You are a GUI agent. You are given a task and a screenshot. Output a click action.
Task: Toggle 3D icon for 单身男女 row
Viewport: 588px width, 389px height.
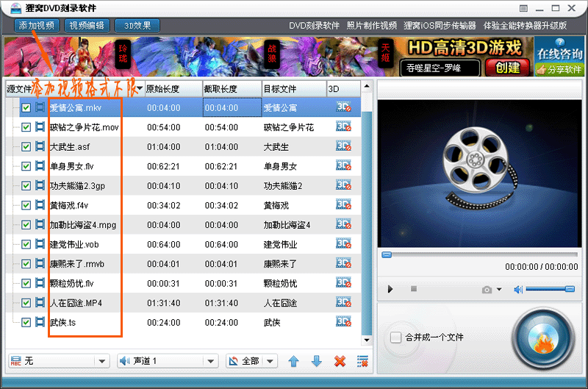343,165
